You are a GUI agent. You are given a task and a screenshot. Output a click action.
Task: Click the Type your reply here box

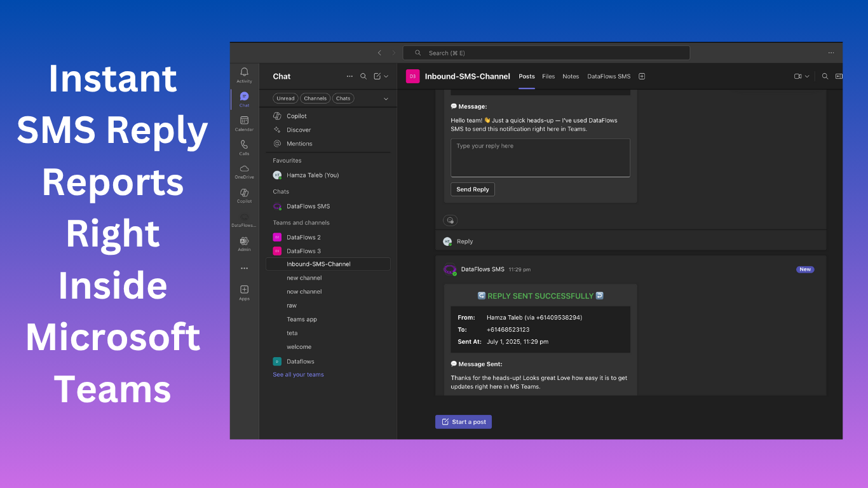click(x=540, y=158)
